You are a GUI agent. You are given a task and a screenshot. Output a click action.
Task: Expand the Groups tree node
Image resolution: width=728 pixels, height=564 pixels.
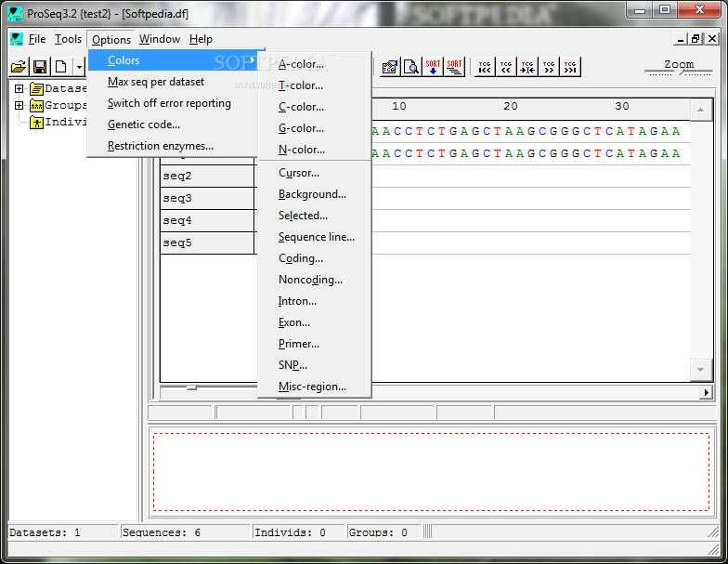coord(19,106)
